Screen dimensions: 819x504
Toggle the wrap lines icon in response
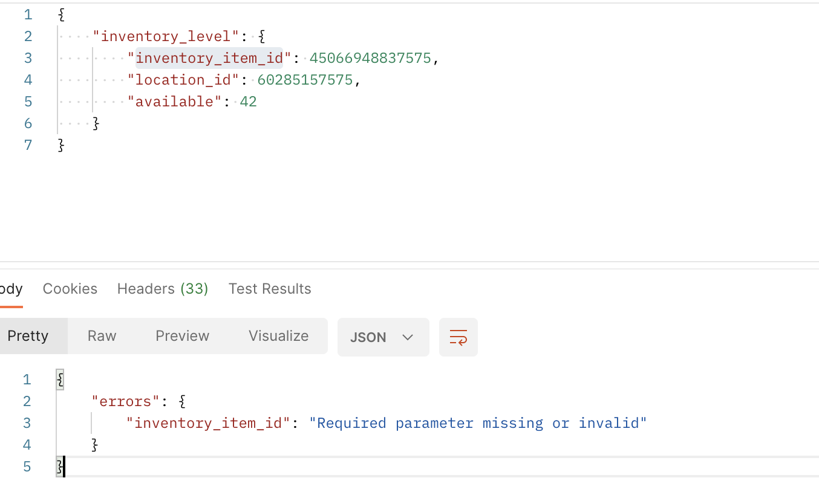[458, 337]
